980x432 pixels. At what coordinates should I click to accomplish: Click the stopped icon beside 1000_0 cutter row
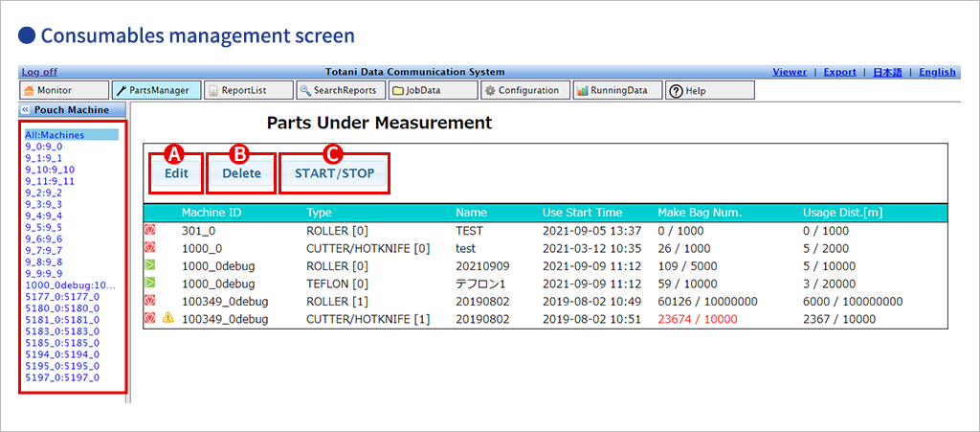[x=150, y=248]
